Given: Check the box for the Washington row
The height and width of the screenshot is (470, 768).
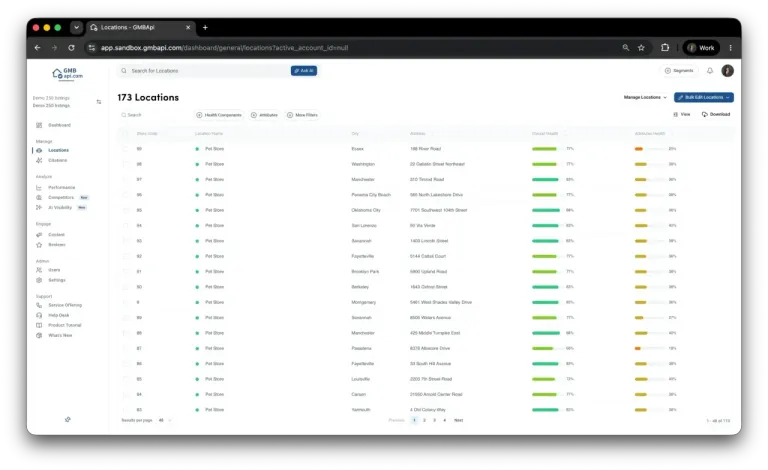Looking at the screenshot, I should 125,164.
